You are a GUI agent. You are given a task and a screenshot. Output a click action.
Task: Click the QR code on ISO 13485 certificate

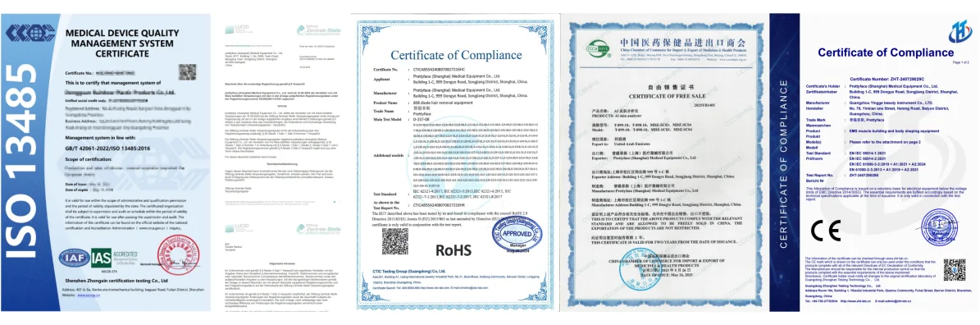187,72
